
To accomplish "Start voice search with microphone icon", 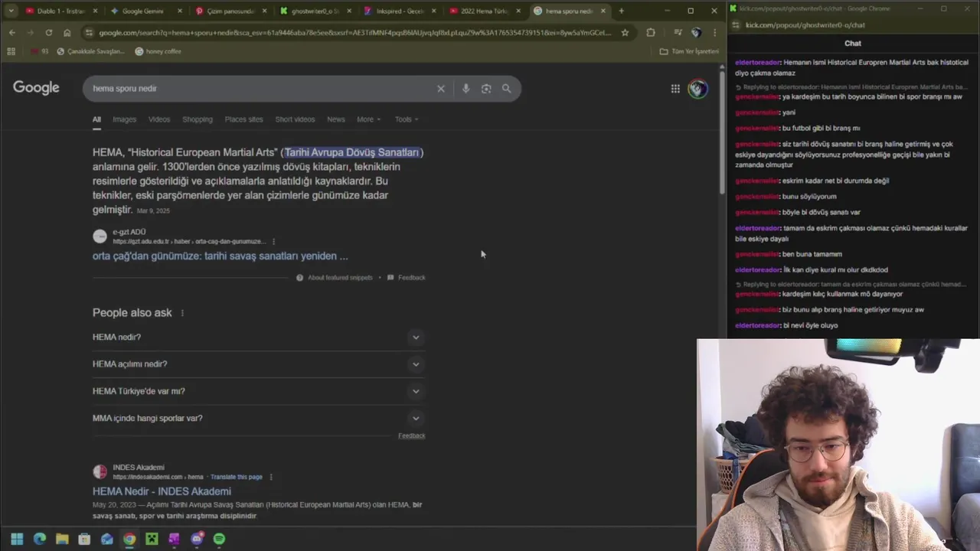I will pos(465,89).
